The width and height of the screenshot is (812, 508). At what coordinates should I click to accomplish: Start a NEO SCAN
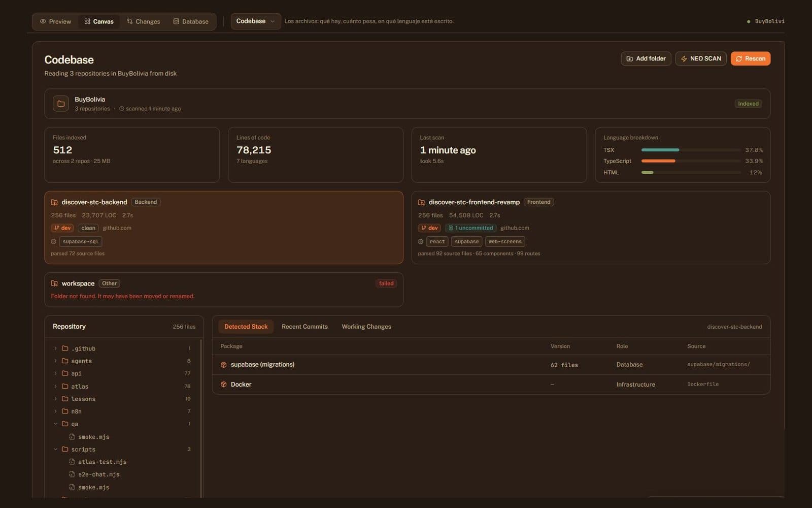click(701, 58)
